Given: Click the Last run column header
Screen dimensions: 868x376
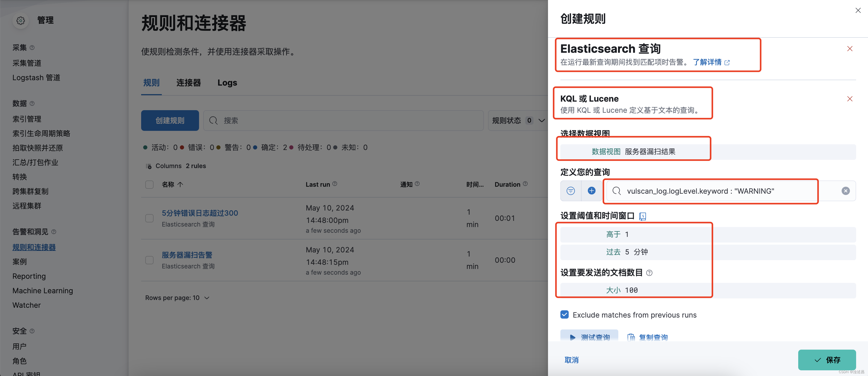Looking at the screenshot, I should click(318, 184).
